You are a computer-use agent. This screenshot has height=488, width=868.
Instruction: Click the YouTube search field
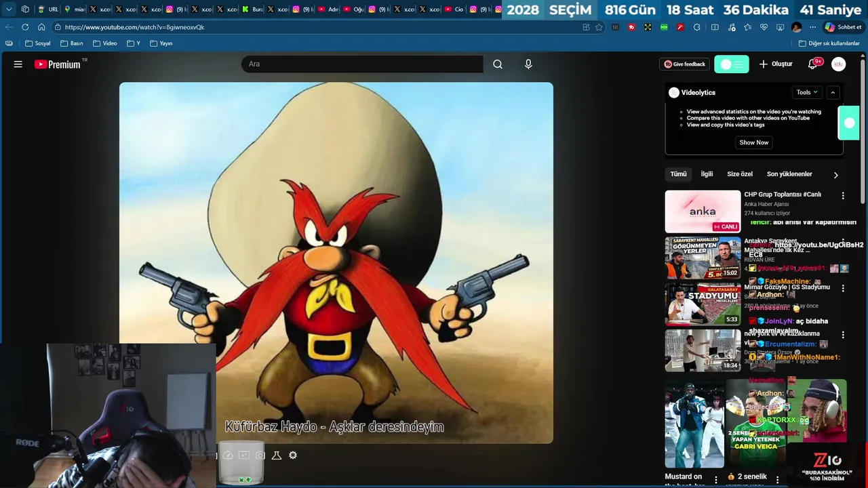coord(362,64)
